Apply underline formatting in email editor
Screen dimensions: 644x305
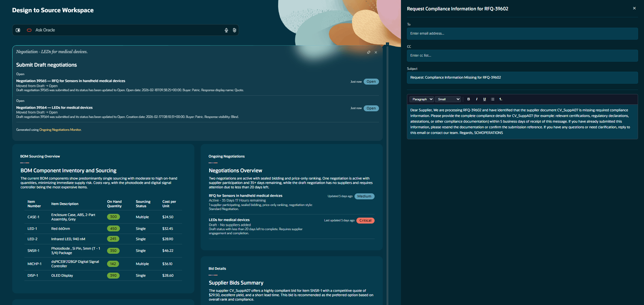tap(484, 99)
